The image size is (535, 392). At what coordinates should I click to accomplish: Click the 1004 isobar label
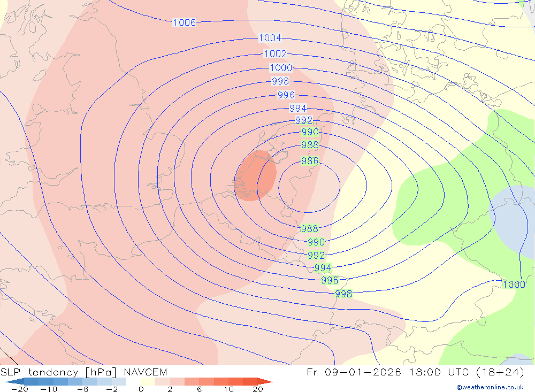point(270,38)
